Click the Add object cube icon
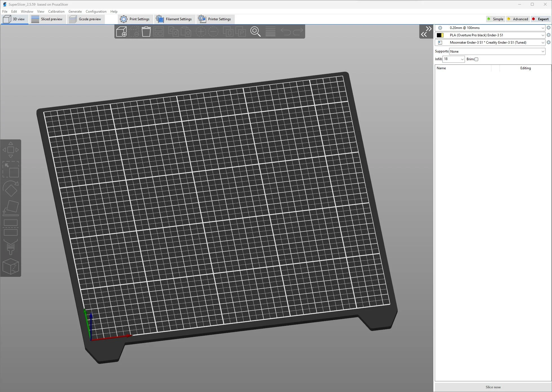The image size is (552, 392). (x=121, y=32)
